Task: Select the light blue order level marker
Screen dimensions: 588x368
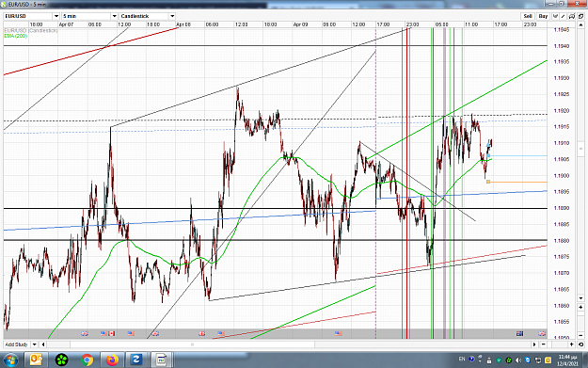Action: coord(488,155)
